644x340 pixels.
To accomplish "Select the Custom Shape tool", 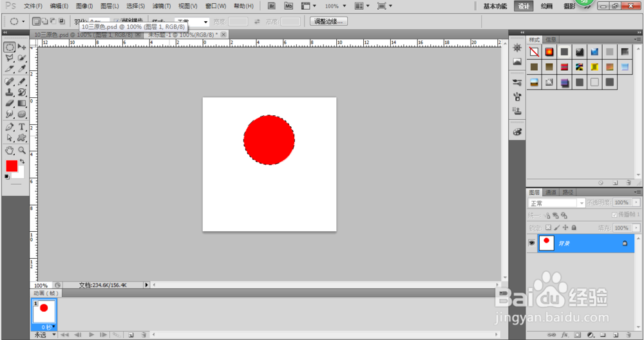I will point(22,138).
